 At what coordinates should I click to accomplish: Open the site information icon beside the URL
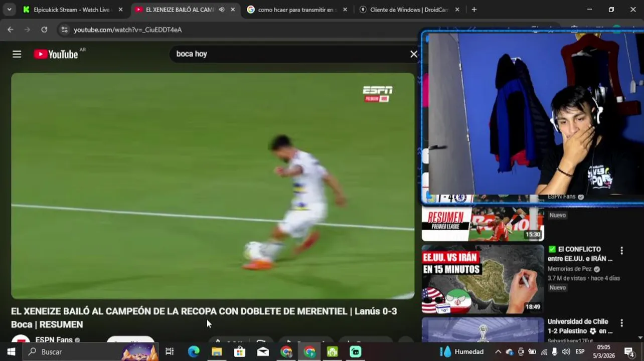64,30
